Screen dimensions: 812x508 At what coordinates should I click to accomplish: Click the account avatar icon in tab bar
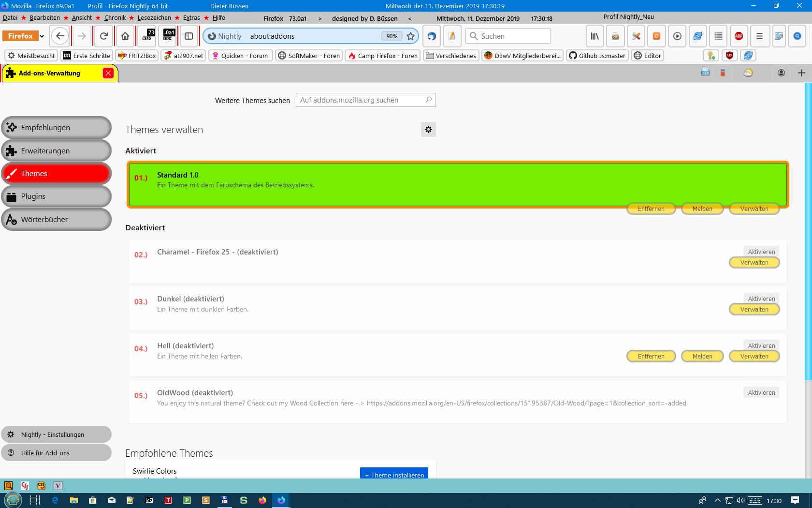coord(781,73)
